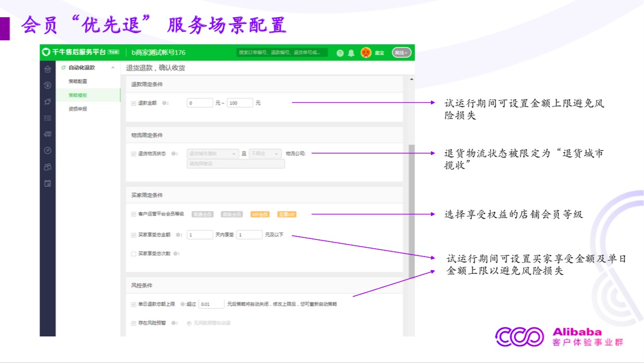
Task: Select the VIP会员 member level tag
Action: click(x=260, y=214)
